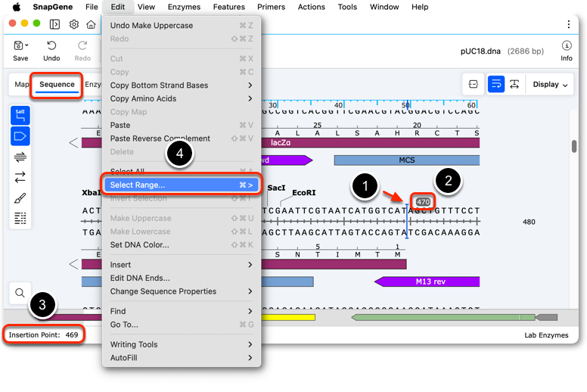Choose Edit DNA Ends menu item
The height and width of the screenshot is (392, 587).
182,278
